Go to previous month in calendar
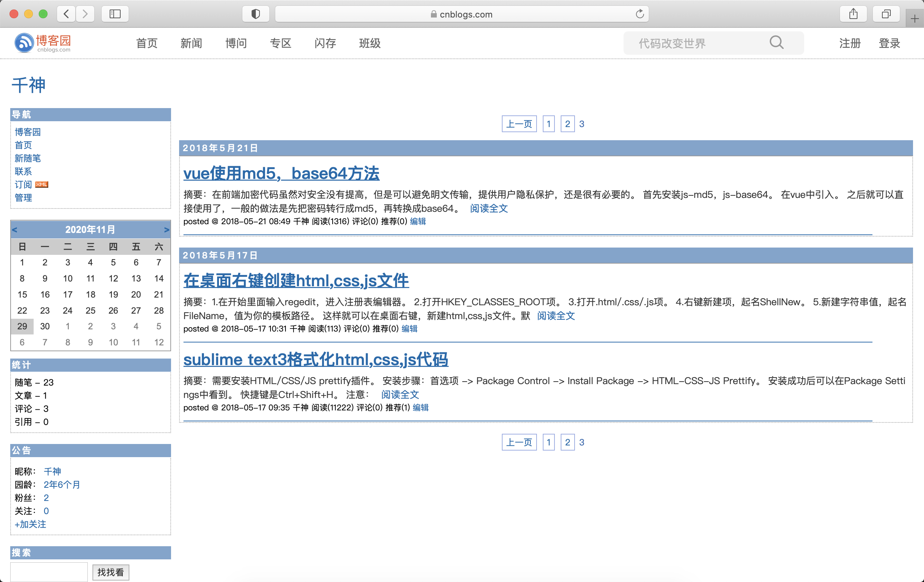924x582 pixels. pos(15,230)
